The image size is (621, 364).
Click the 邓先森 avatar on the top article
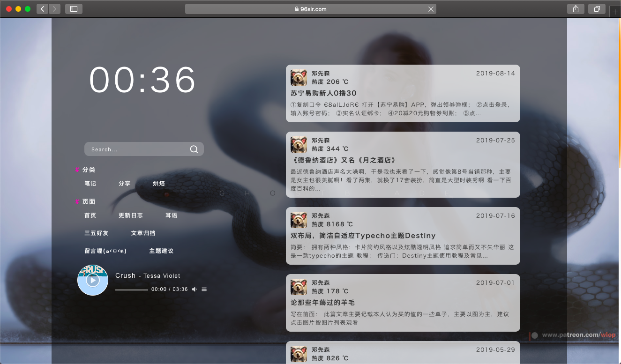299,77
